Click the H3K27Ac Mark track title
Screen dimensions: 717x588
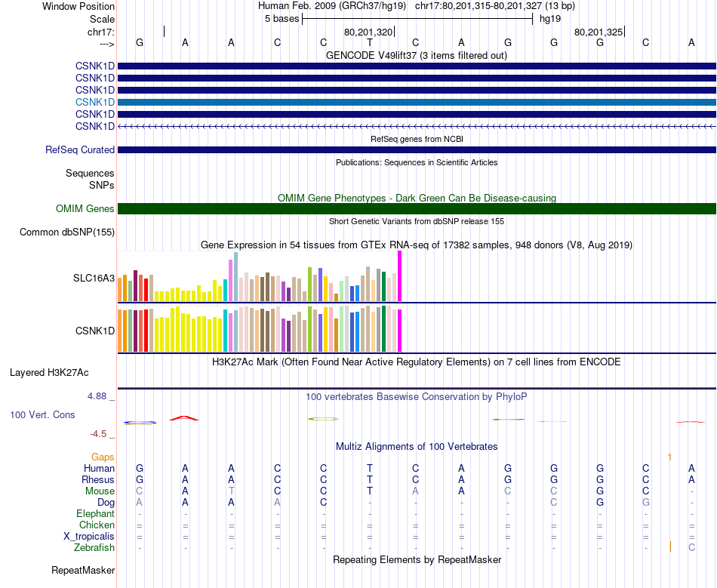click(417, 362)
